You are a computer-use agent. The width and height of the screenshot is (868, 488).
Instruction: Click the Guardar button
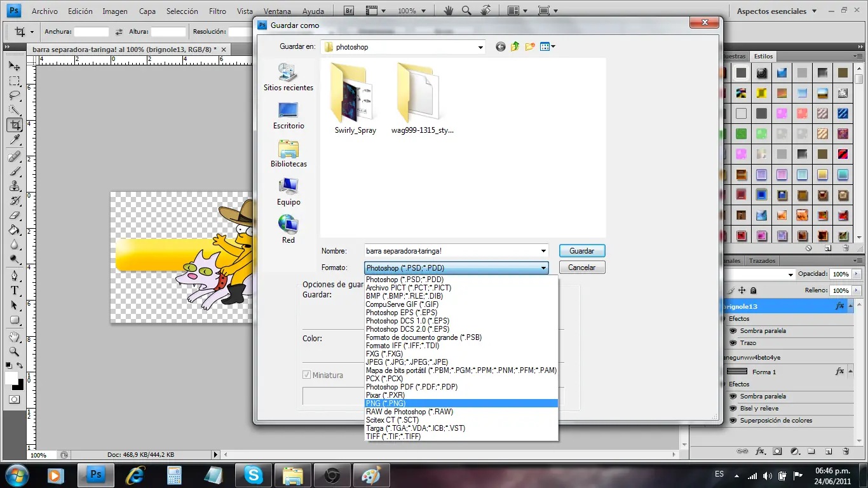coord(582,251)
